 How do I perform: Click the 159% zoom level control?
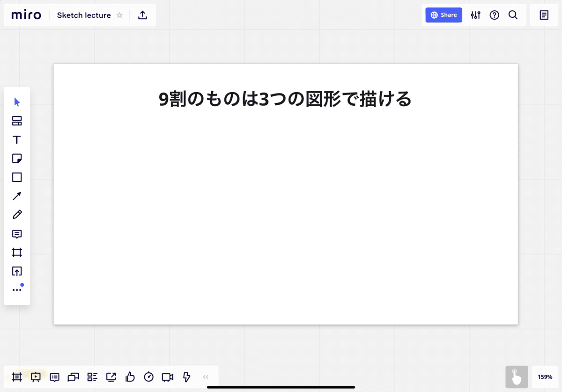pyautogui.click(x=544, y=377)
